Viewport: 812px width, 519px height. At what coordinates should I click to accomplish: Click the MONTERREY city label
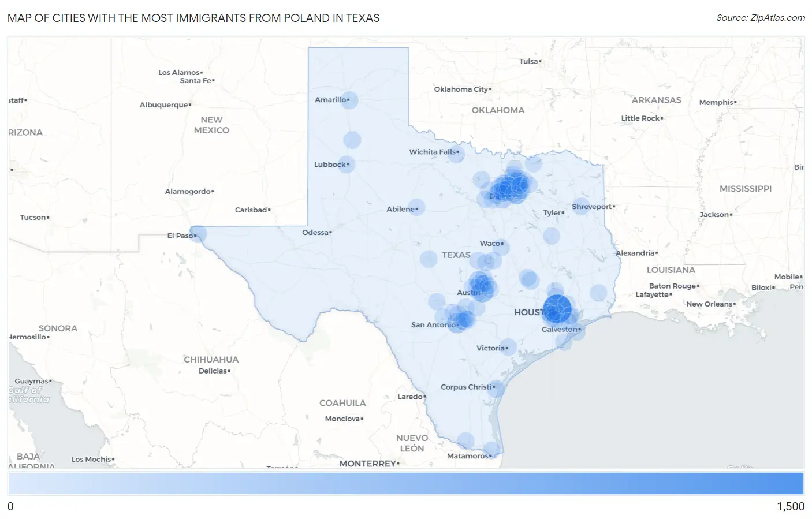click(x=368, y=464)
